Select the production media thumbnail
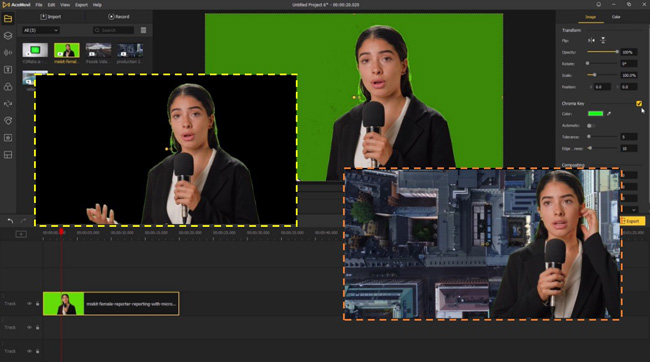 pos(130,50)
